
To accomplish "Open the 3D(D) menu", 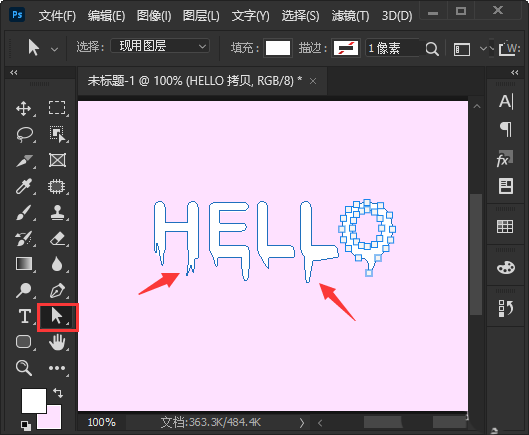I will [x=397, y=16].
